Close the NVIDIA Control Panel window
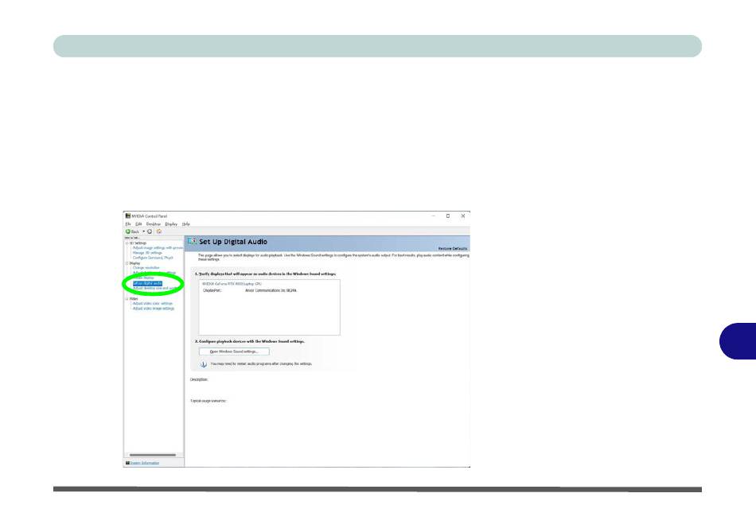This screenshot has width=756, height=532. click(463, 216)
